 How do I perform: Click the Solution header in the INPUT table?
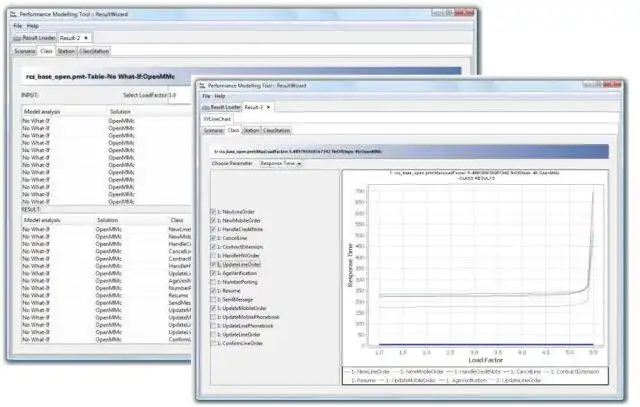click(x=120, y=112)
